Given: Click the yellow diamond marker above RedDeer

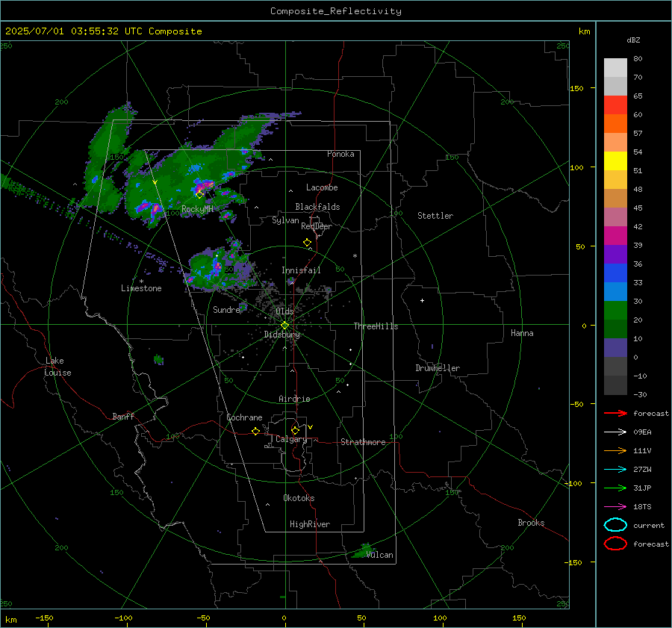Looking at the screenshot, I should click(x=307, y=243).
